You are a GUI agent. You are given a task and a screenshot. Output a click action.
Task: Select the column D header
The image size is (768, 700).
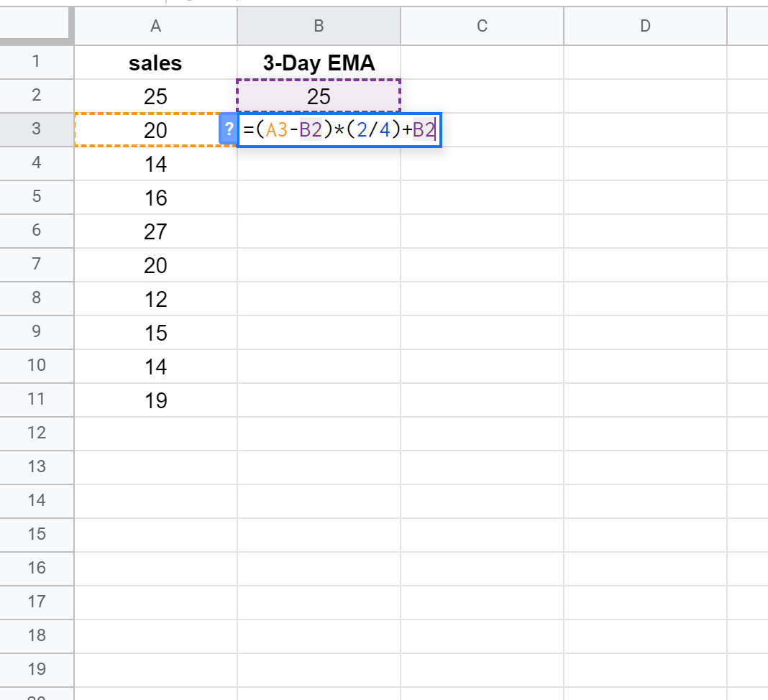click(645, 26)
